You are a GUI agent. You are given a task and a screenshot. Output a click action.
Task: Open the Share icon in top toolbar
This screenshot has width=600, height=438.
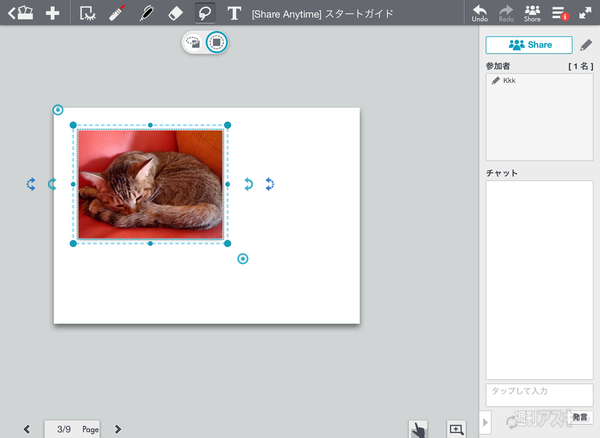[532, 13]
